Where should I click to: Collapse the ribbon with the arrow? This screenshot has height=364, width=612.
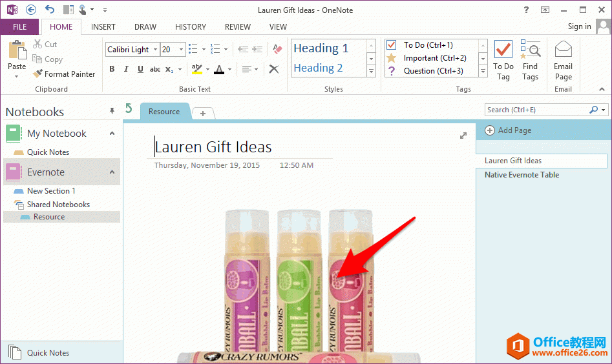pos(602,89)
